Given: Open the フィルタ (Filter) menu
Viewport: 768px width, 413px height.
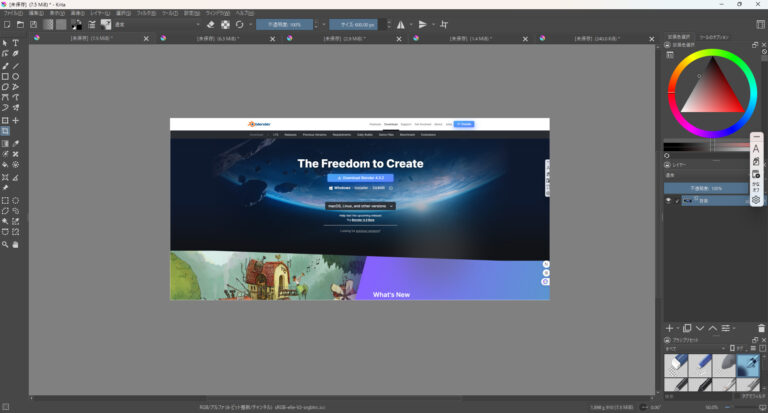Looking at the screenshot, I should point(146,12).
